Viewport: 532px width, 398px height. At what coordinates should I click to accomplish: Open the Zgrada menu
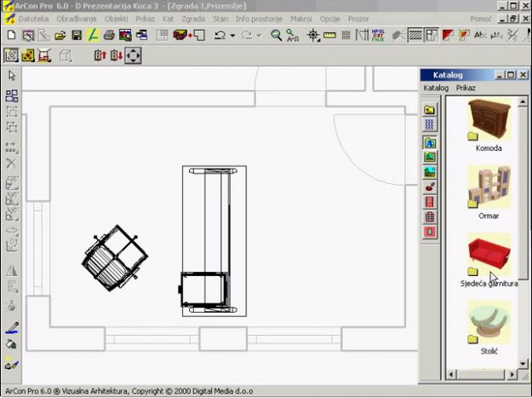tap(192, 17)
